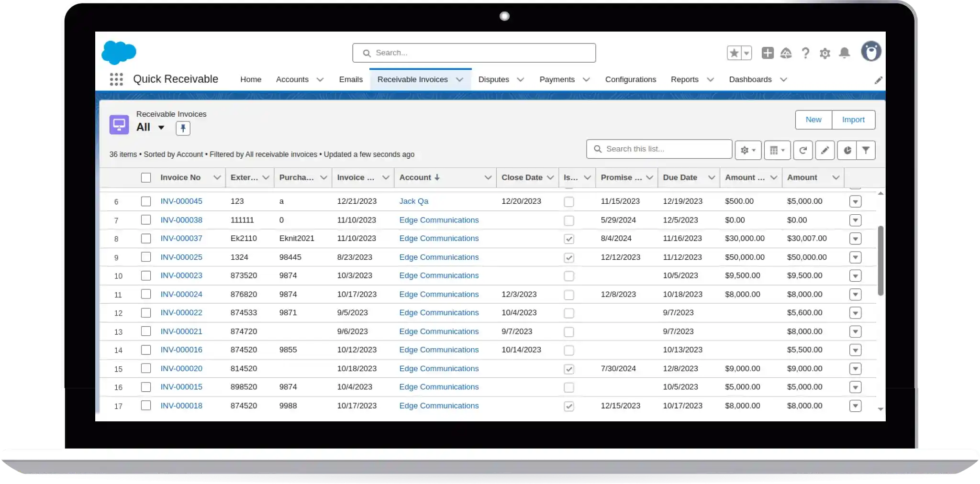This screenshot has width=980, height=484.
Task: Expand the Reports tab chevron
Action: click(710, 80)
